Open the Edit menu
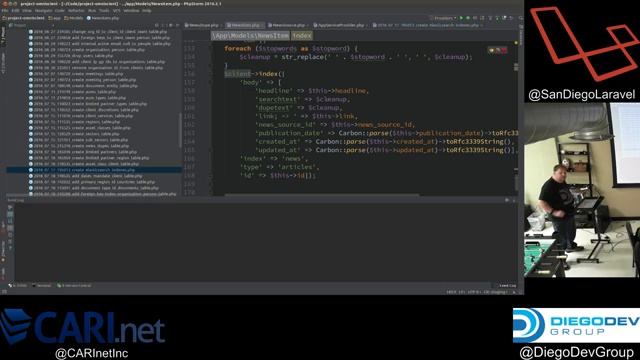Viewport: 640px width, 360px height. pos(16,11)
